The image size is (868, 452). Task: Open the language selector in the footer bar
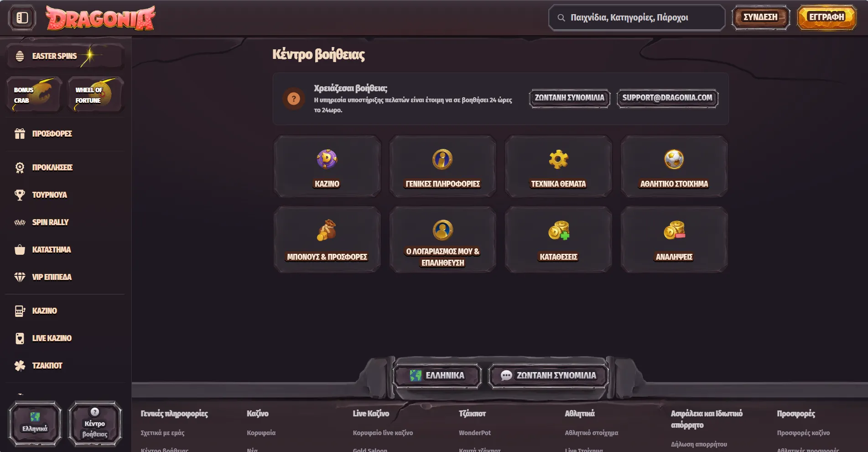[437, 375]
